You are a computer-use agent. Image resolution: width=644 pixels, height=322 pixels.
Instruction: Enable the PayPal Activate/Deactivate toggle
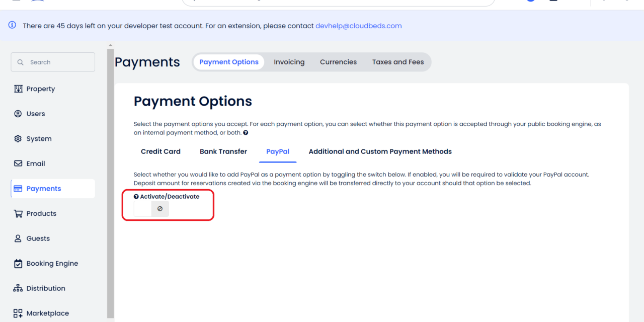(151, 208)
